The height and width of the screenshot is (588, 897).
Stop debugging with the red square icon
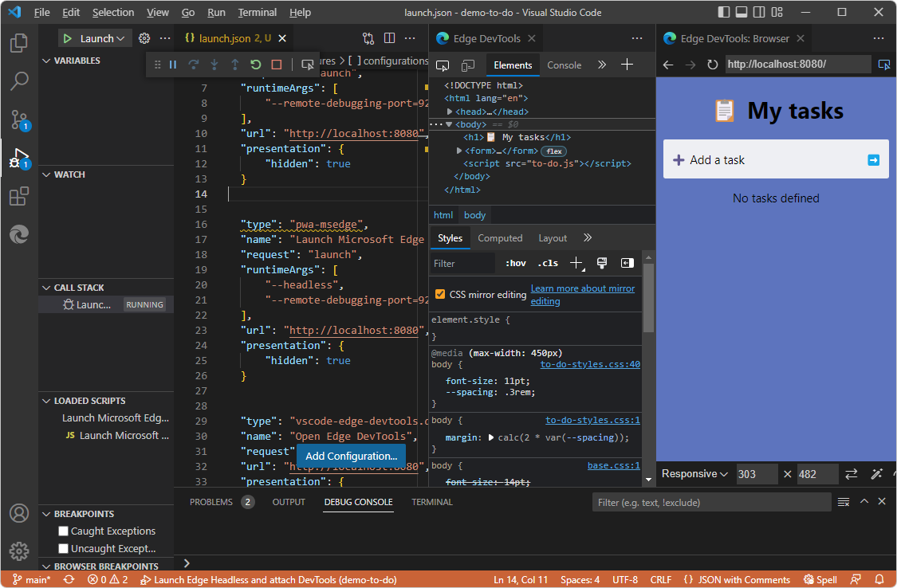tap(275, 65)
